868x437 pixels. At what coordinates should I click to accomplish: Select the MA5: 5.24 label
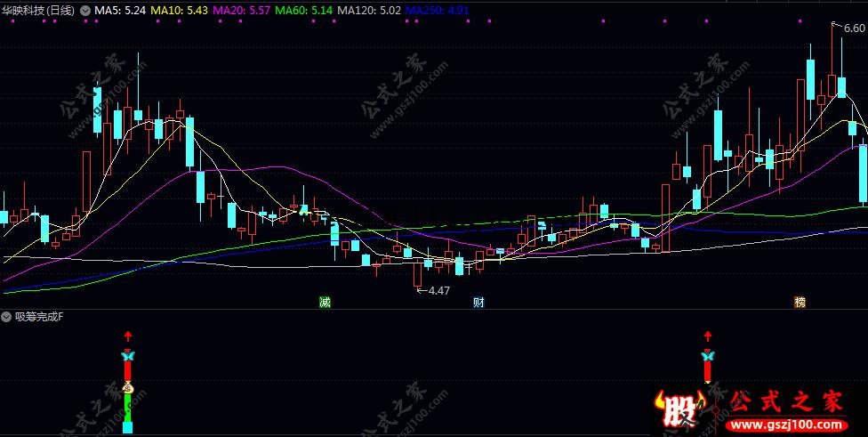coord(120,10)
